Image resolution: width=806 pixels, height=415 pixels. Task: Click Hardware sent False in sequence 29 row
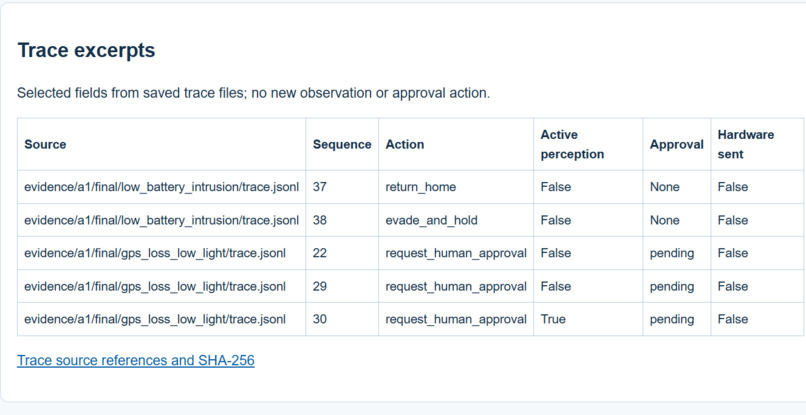[x=733, y=286]
